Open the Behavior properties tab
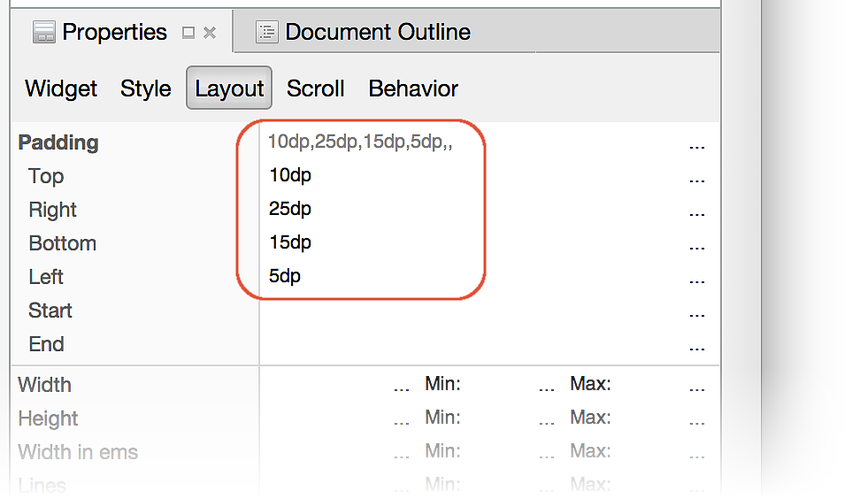860x499 pixels. 413,88
